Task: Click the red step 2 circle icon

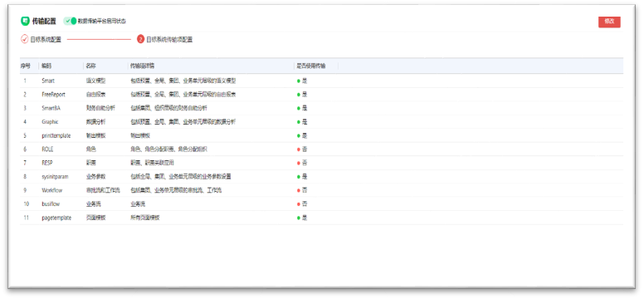Action: coord(141,40)
